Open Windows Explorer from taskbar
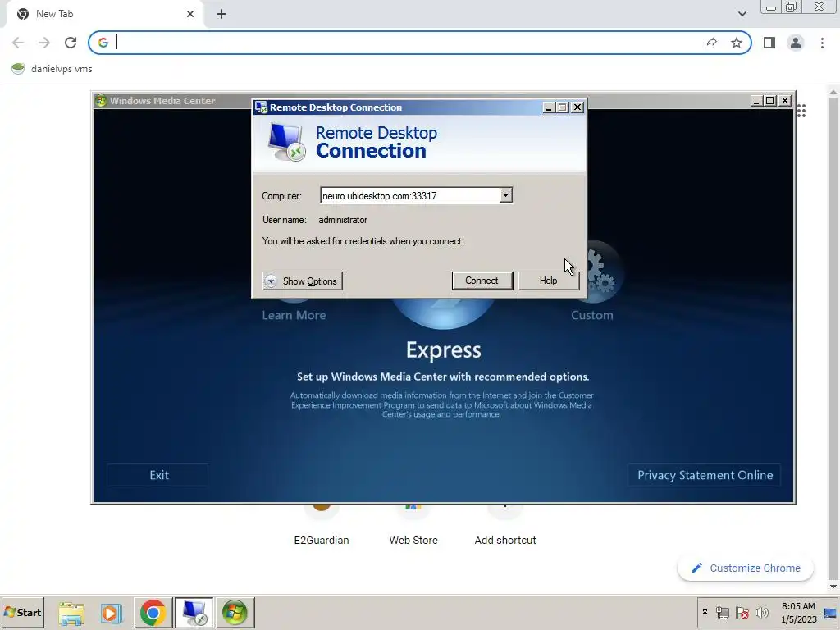This screenshot has width=840, height=630. pos(71,612)
